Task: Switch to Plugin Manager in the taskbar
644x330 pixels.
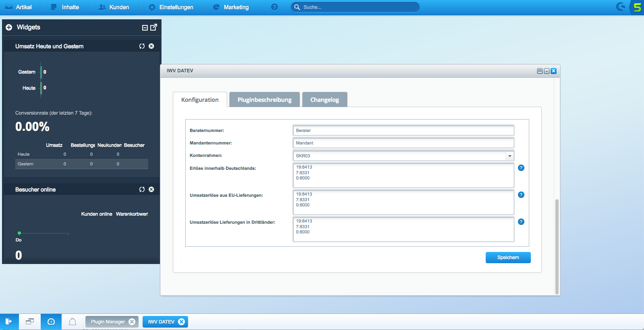Action: [x=108, y=322]
